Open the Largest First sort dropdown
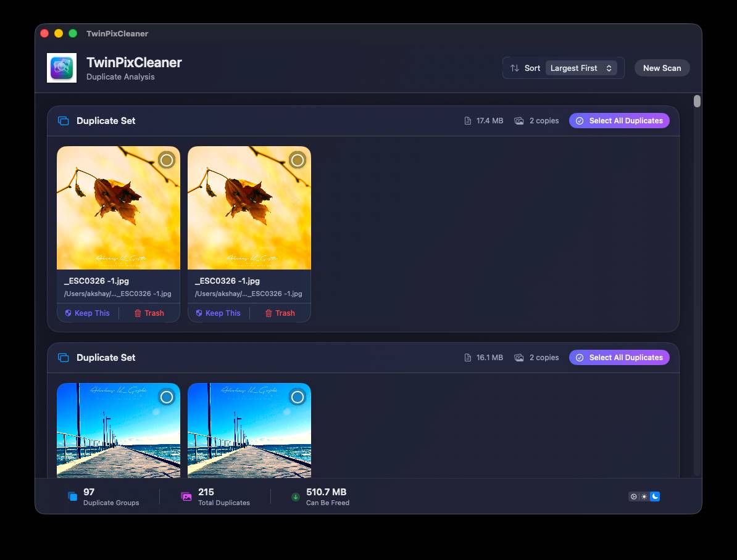This screenshot has width=737, height=560. [581, 68]
